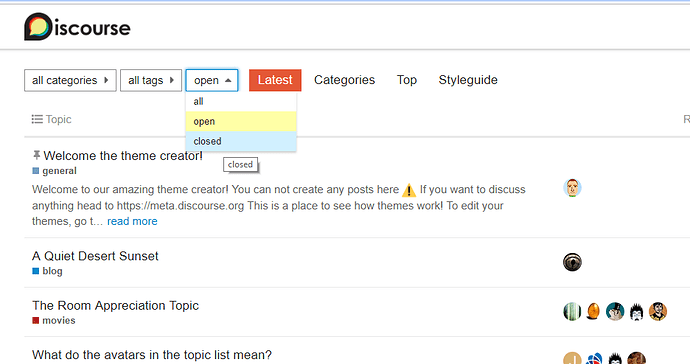This screenshot has height=364, width=690.
Task: Open teal avatar on Room Appreciation row
Action: (x=615, y=311)
